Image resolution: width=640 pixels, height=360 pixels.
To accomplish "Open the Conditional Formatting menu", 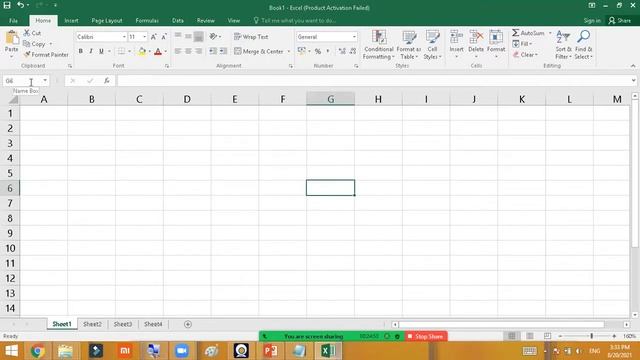I will point(379,45).
